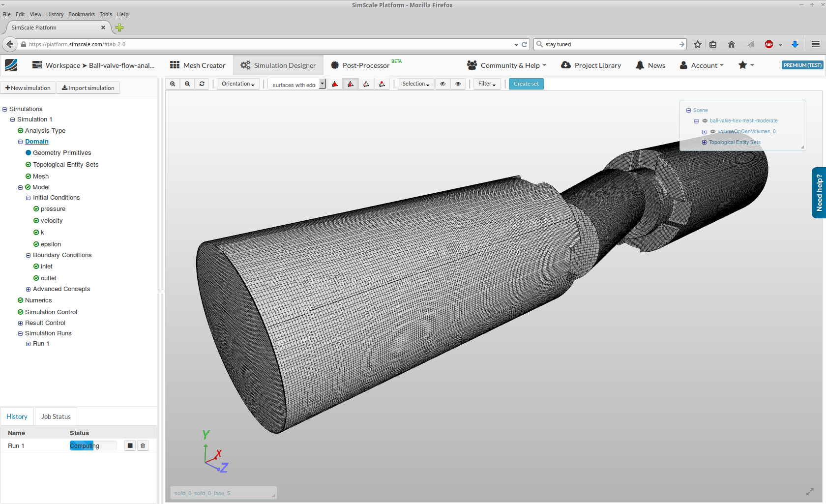Switch render mode to solid surfaces
Image resolution: width=826 pixels, height=504 pixels.
[335, 84]
